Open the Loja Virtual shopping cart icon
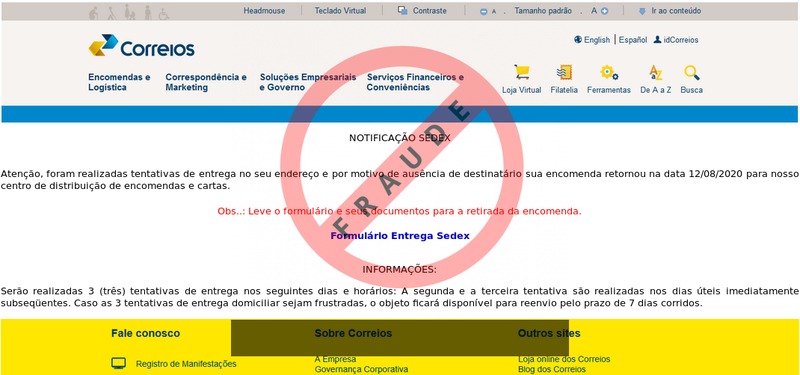The image size is (800, 375). click(521, 72)
